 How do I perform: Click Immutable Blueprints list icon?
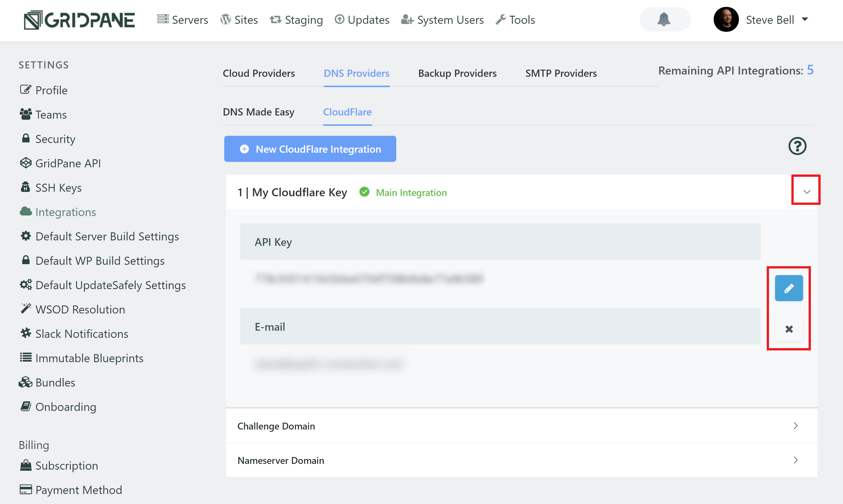coord(26,358)
